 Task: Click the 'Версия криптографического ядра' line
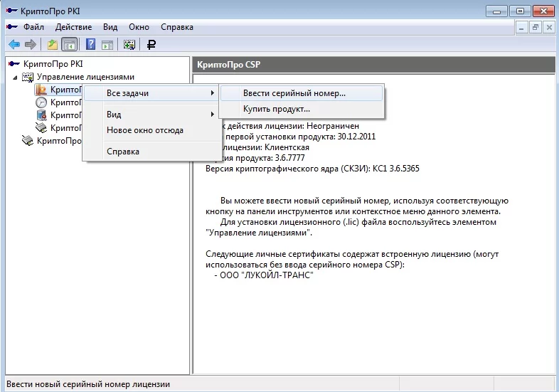(x=312, y=169)
